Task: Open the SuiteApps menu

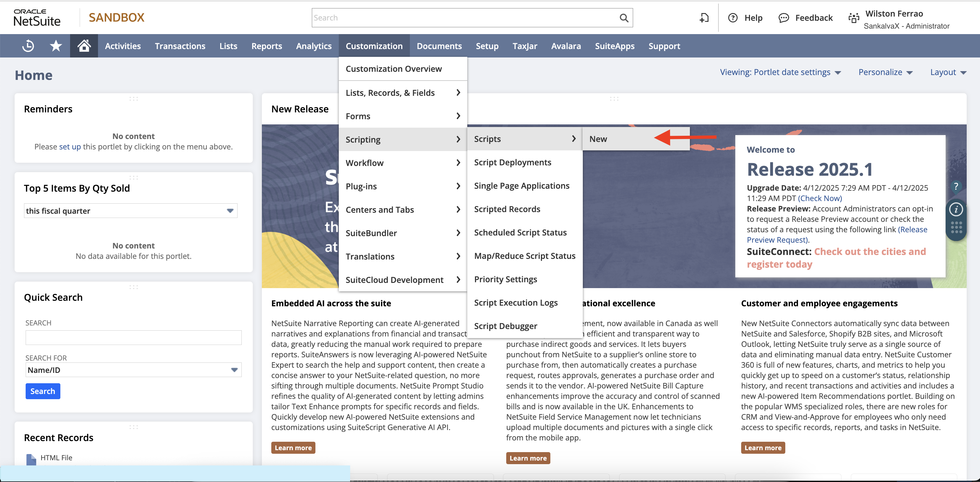Action: (x=614, y=46)
